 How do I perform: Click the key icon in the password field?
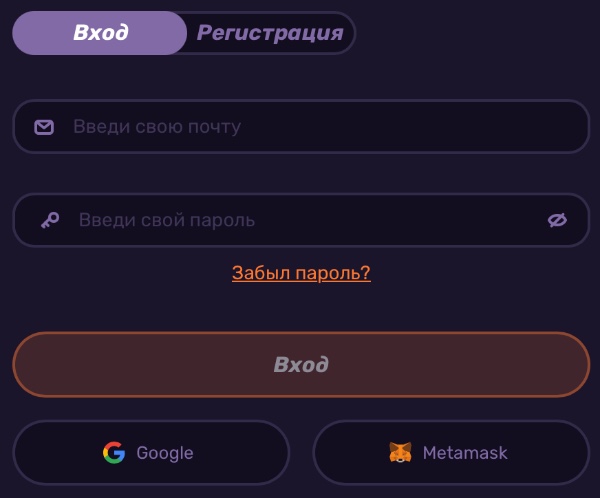[x=49, y=220]
